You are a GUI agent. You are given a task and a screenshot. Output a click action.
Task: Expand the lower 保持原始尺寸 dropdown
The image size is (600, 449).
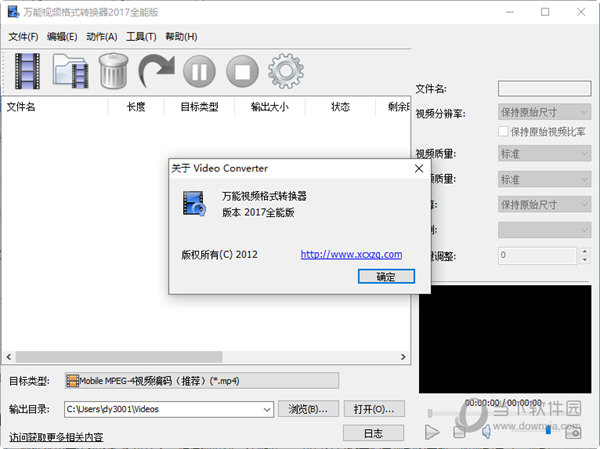tap(545, 204)
